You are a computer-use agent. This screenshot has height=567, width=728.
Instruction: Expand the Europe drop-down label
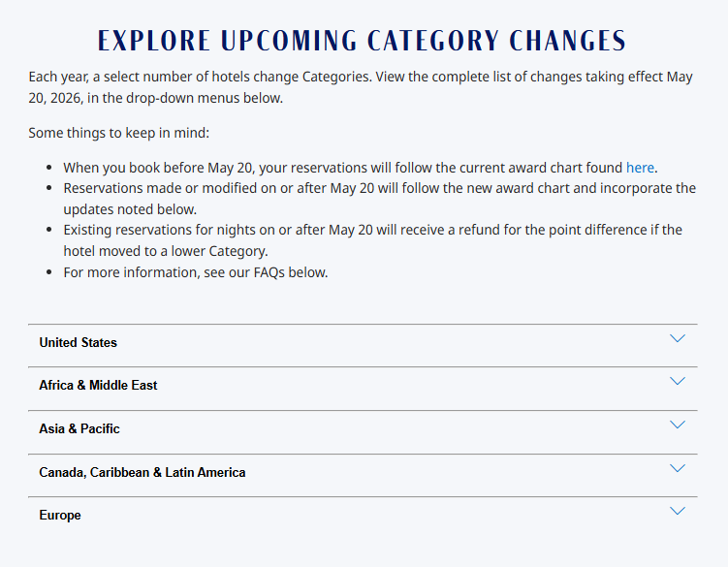pos(60,515)
